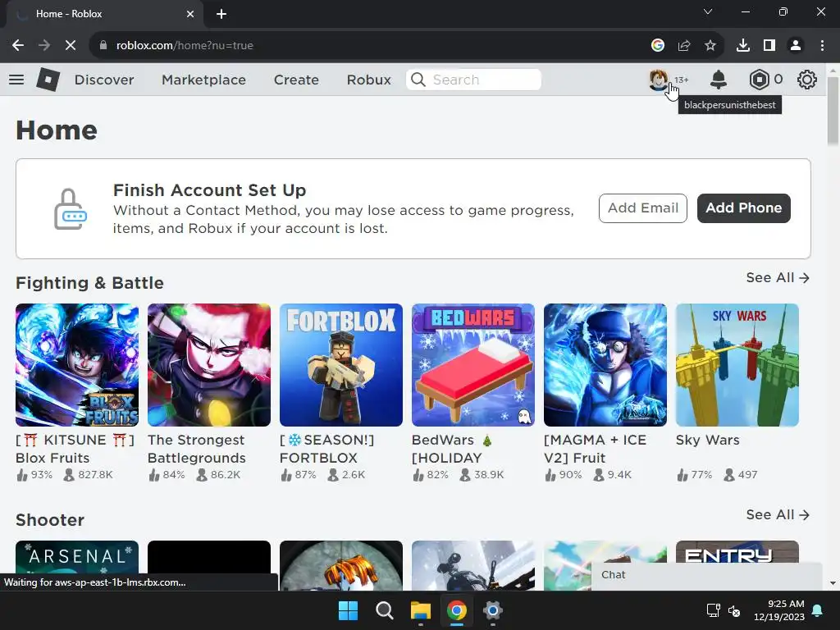840x630 pixels.
Task: Click the page vertical scrollbar
Action: tap(833, 112)
